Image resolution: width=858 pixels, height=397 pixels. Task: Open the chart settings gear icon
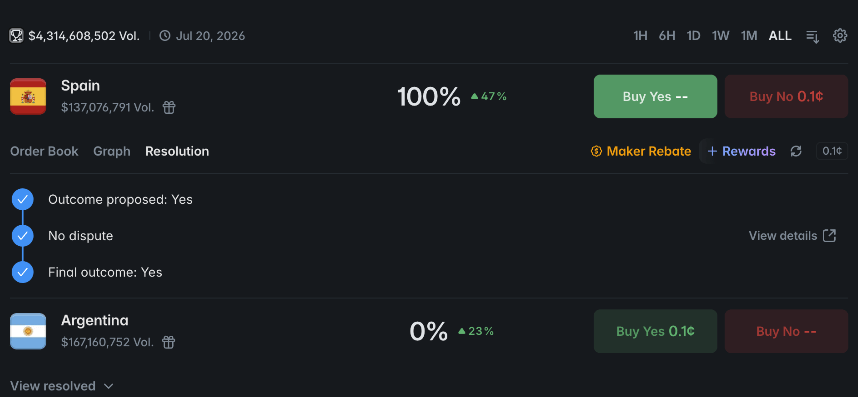(839, 36)
